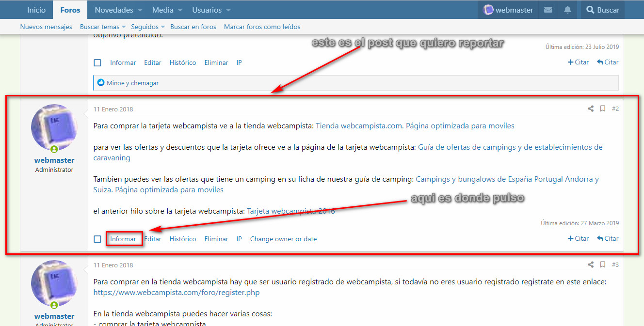Open the Tienda webcampista.com link
This screenshot has height=326, width=644.
tap(415, 125)
